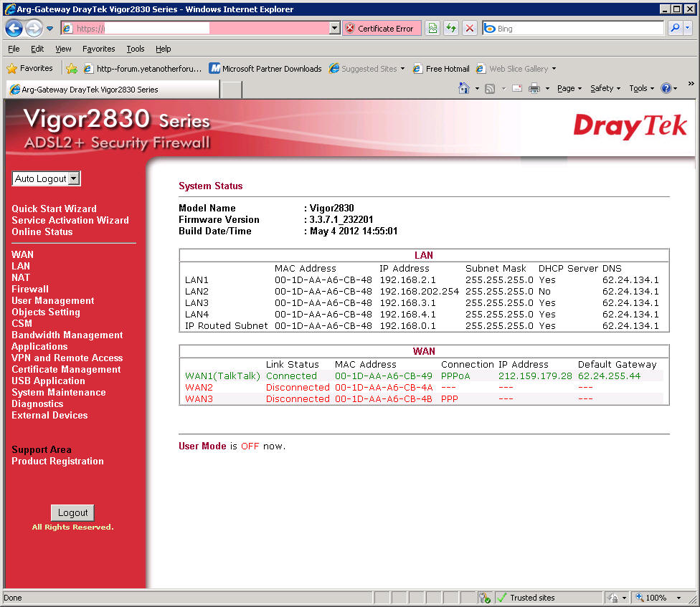Click the Certificate Error shield button
This screenshot has width=700, height=607.
click(382, 29)
